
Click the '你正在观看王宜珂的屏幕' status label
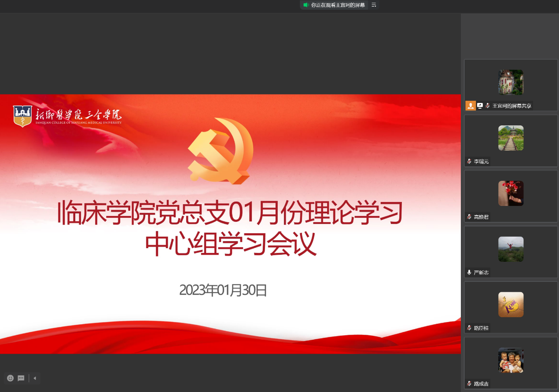coord(338,5)
